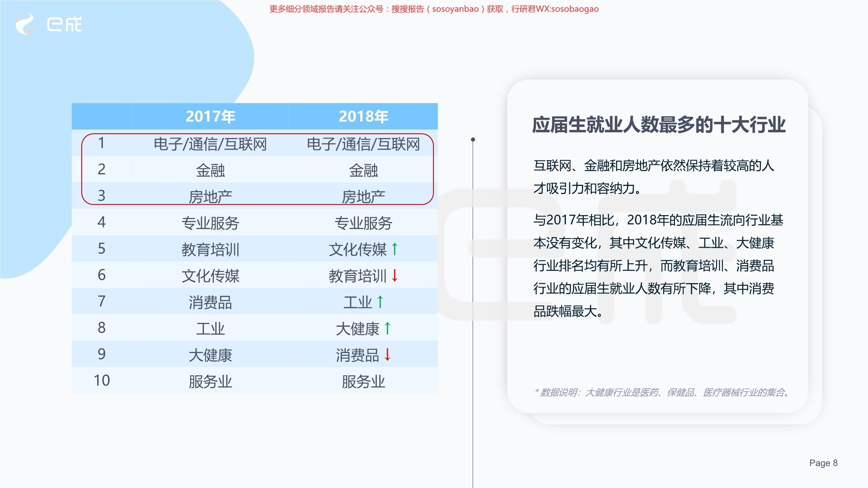The height and width of the screenshot is (488, 868).
Task: Click 电子/通信/互联网 in the 2018 column
Action: point(364,144)
